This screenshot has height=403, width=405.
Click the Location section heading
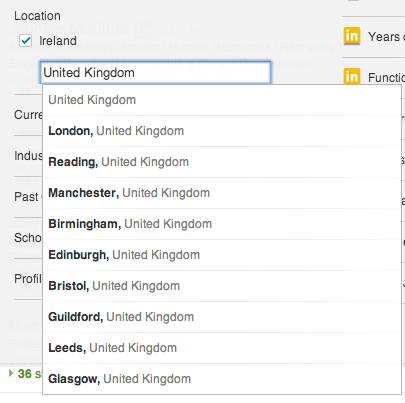(x=37, y=16)
